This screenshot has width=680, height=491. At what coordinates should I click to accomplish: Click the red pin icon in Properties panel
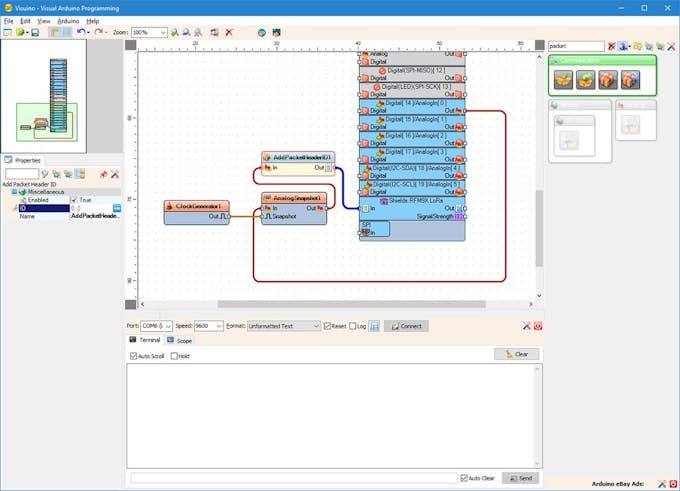(x=103, y=174)
